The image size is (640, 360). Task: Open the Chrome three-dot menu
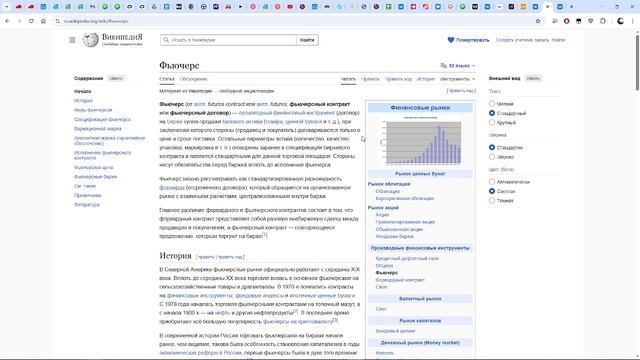pyautogui.click(x=633, y=21)
